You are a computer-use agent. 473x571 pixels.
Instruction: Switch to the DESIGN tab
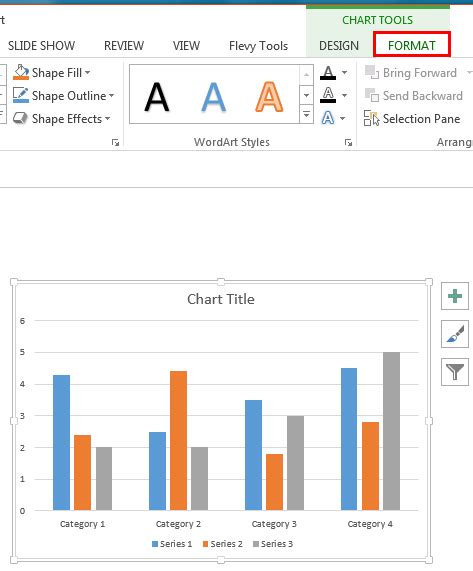pos(339,46)
